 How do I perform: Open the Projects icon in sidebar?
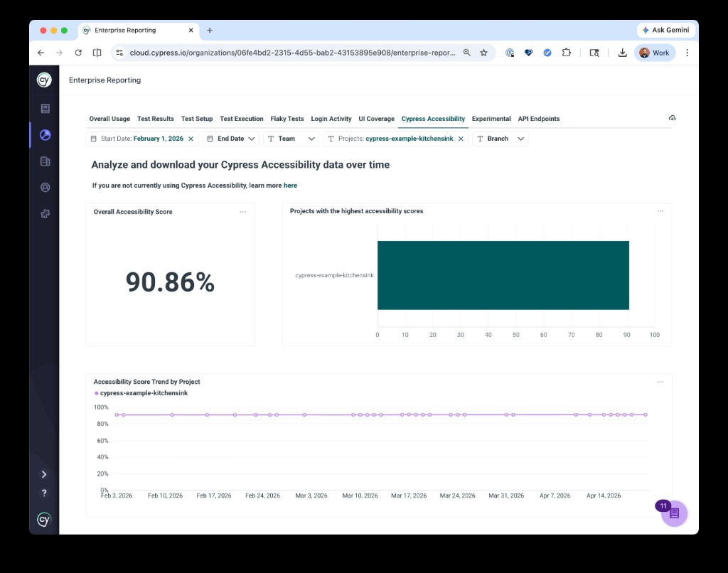click(x=45, y=109)
